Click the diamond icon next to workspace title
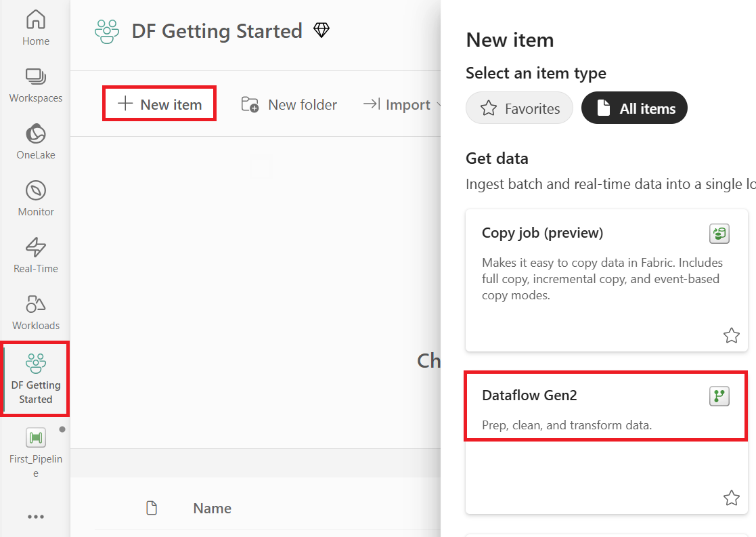This screenshot has height=537, width=756. [321, 30]
